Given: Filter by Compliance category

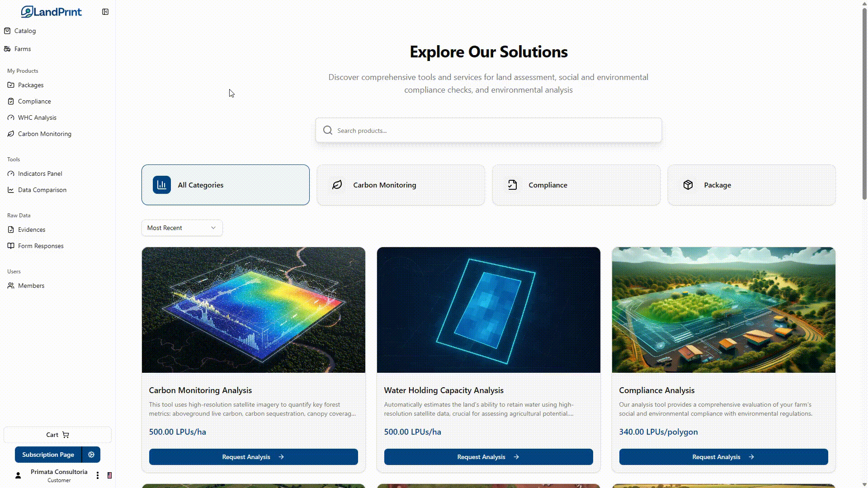Looking at the screenshot, I should pos(576,185).
